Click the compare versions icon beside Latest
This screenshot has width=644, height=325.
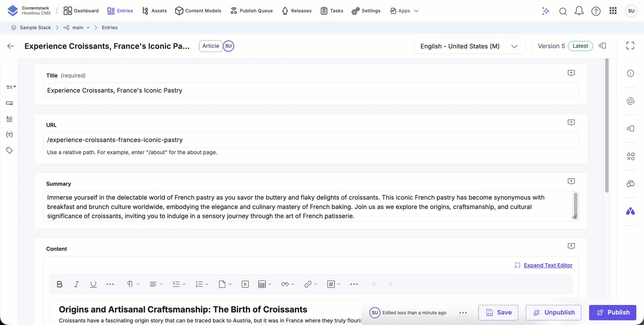coord(602,46)
